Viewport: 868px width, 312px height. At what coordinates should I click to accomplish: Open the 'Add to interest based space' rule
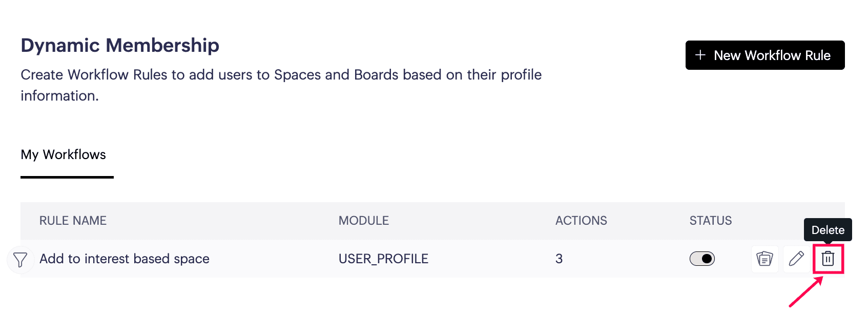click(x=125, y=259)
